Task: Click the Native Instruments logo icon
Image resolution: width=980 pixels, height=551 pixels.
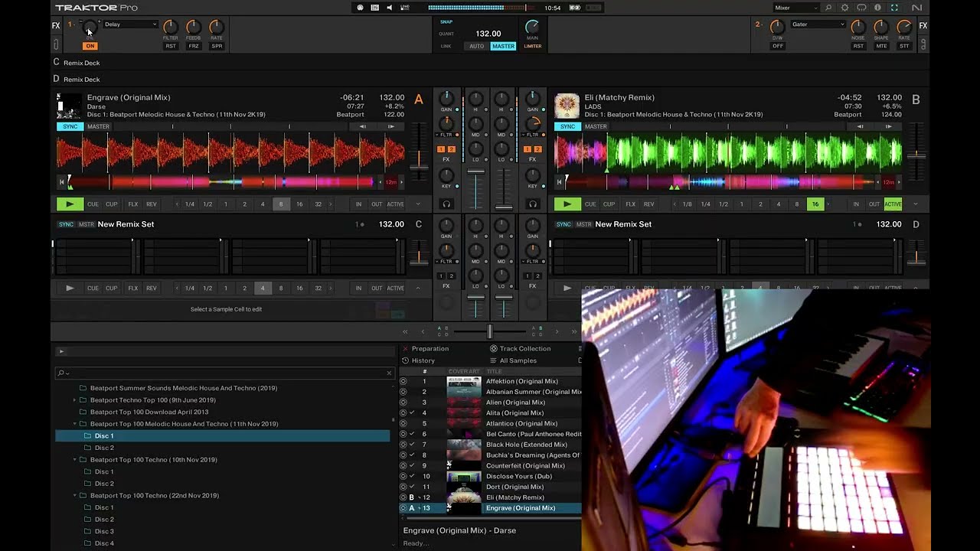Action: click(916, 8)
